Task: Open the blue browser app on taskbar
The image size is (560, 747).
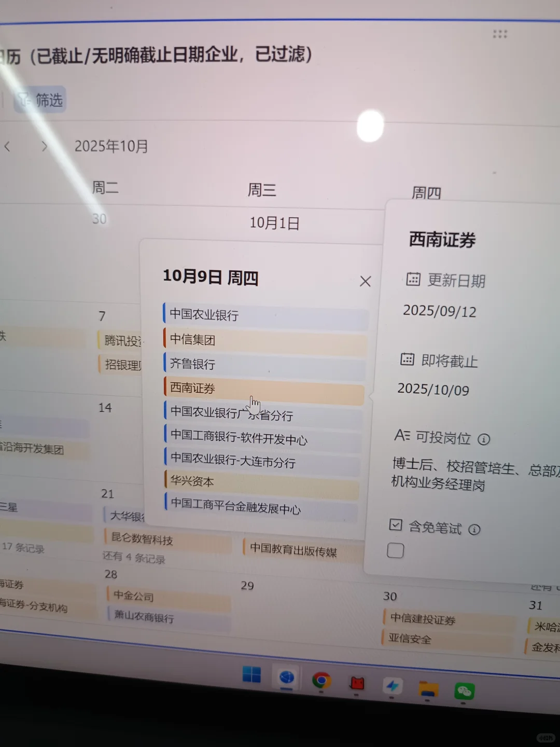Action: tap(287, 677)
